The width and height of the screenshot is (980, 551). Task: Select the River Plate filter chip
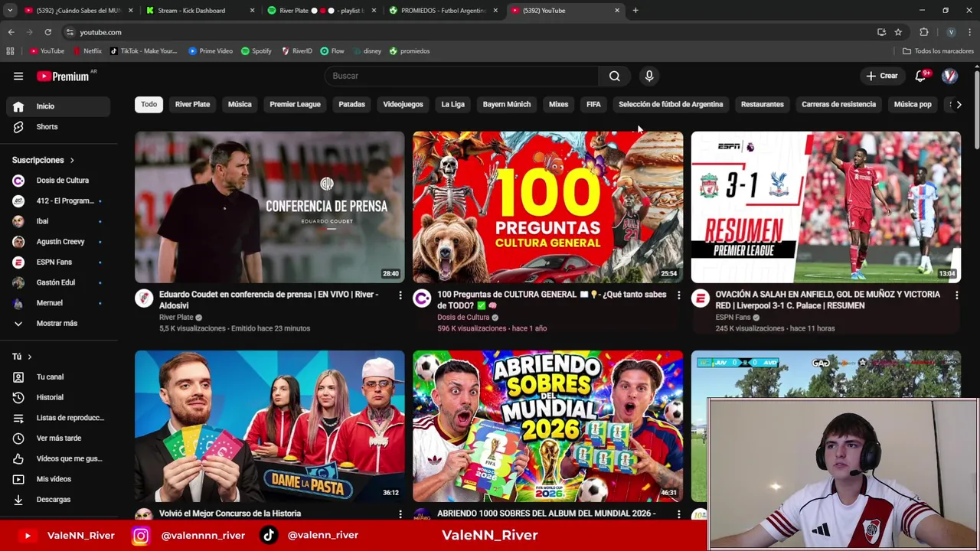pyautogui.click(x=192, y=104)
